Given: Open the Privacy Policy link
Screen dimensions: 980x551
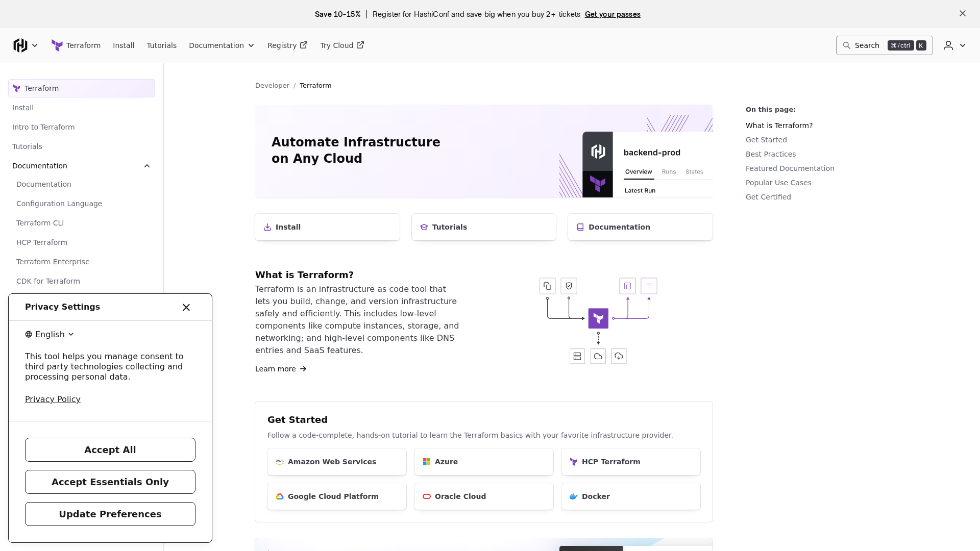Looking at the screenshot, I should click(x=53, y=399).
